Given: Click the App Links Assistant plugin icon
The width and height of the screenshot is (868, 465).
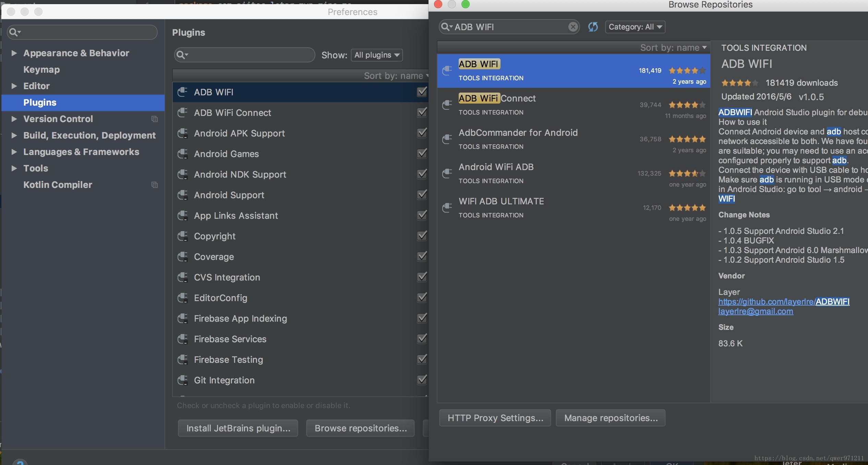Looking at the screenshot, I should [x=183, y=215].
